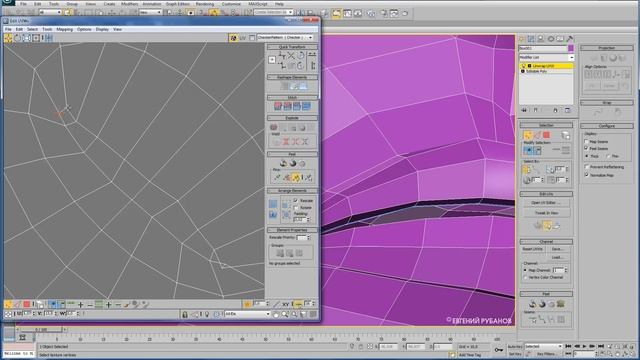Viewport: 640px width, 360px height.
Task: Disable Peel Seams display checkbox
Action: coord(587,149)
